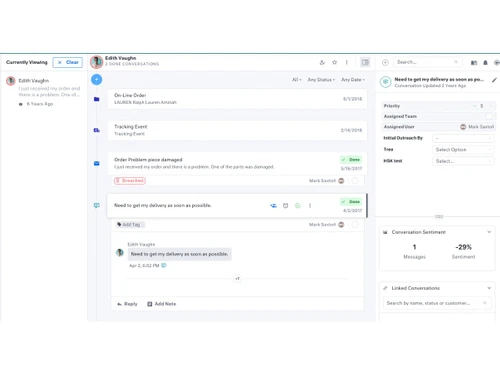Click the Edith Vaughn avatar beside chat message
This screenshot has height=375, width=500.
click(120, 253)
